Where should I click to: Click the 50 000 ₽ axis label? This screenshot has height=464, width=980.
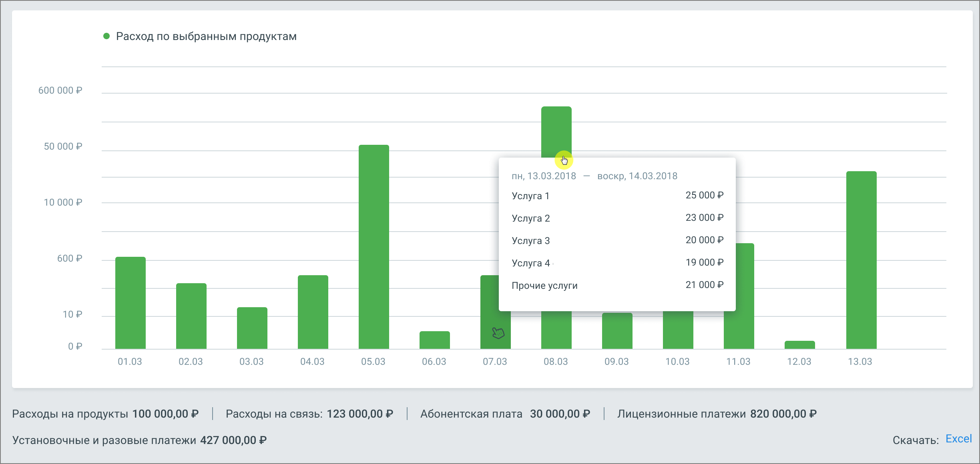coord(63,146)
